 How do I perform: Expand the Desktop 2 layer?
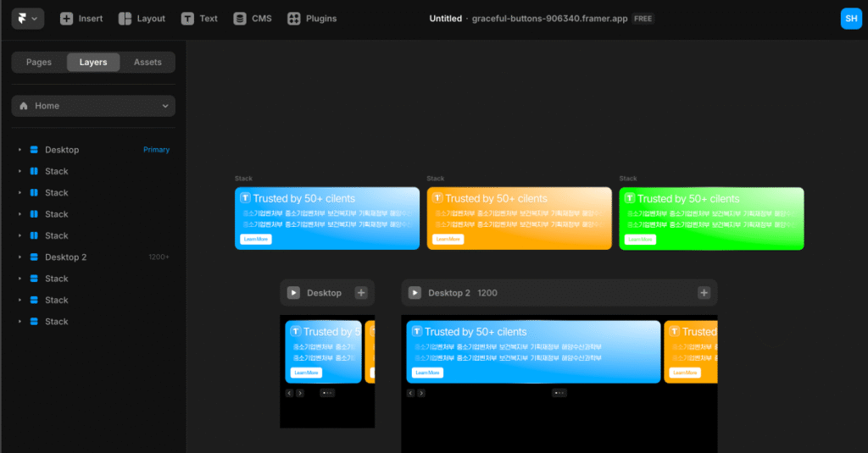pos(19,257)
